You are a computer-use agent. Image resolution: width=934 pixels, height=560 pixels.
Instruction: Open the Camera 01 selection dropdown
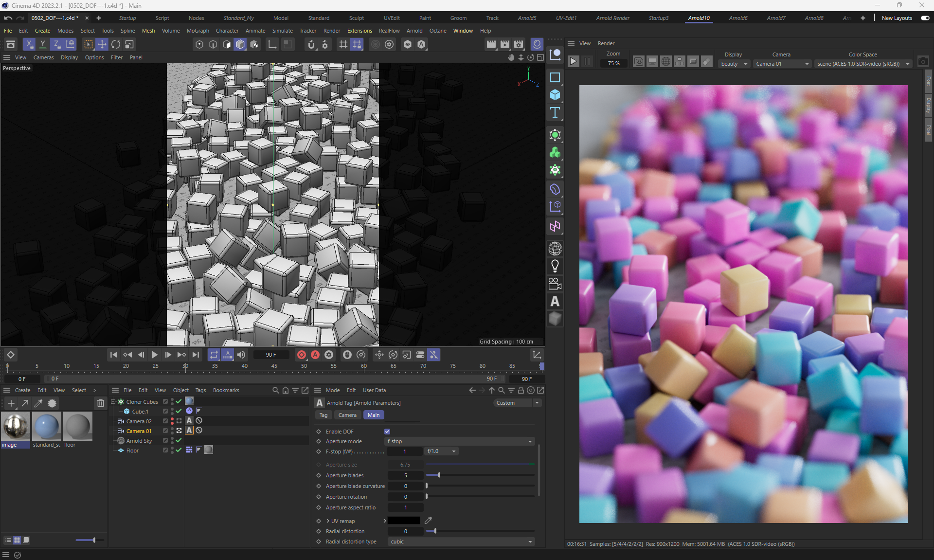782,64
